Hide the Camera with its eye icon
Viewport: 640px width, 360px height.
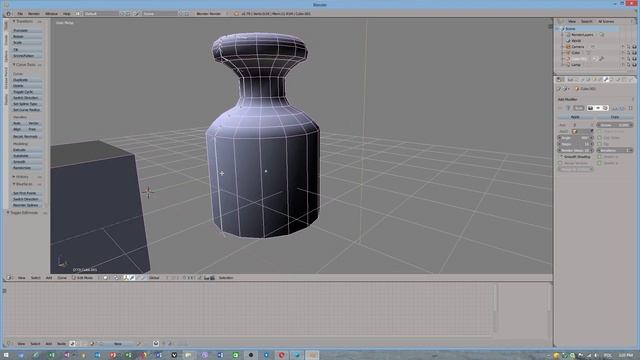pyautogui.click(x=623, y=47)
